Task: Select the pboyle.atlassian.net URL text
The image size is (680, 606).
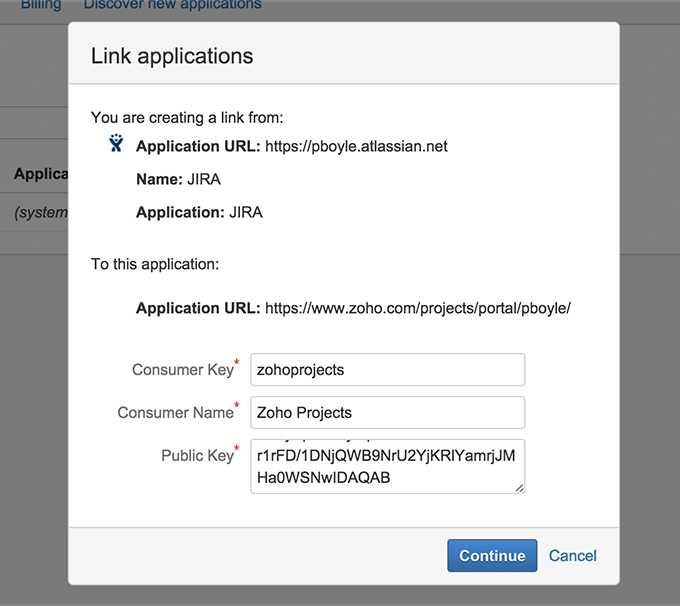Action: [356, 146]
